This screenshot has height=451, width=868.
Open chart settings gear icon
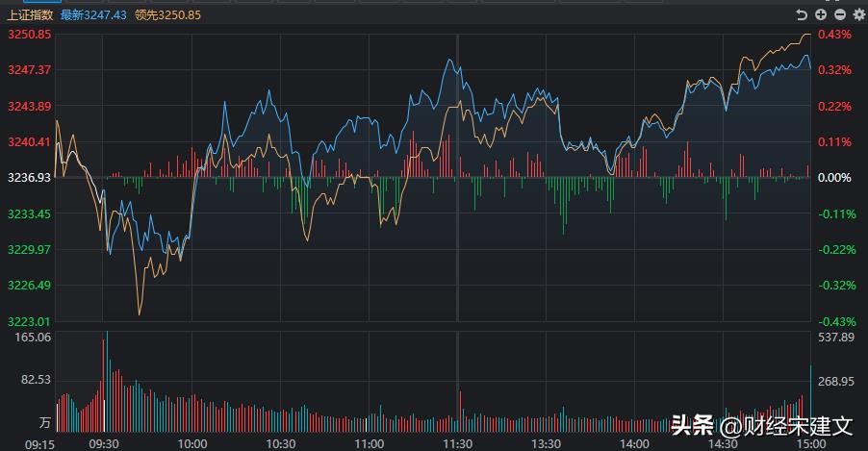coord(856,14)
